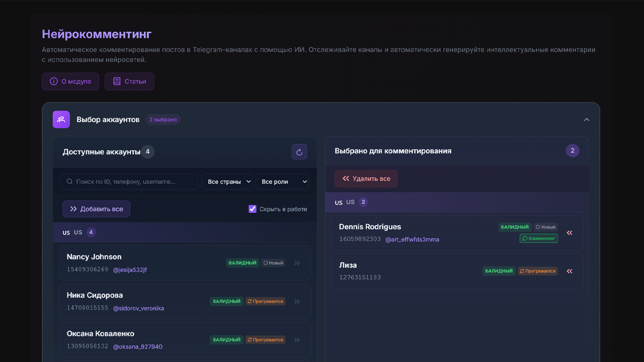Add Nancy Johnson with the double-arrow icon
Screen dimensions: 644x362
pyautogui.click(x=297, y=263)
